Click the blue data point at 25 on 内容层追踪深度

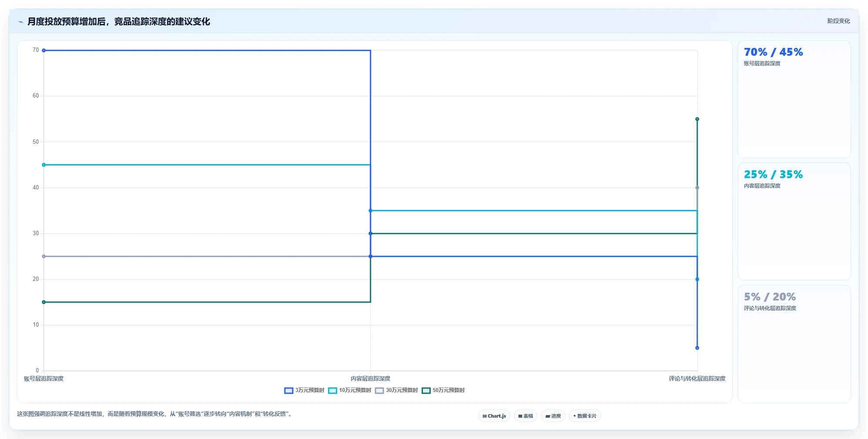coord(371,257)
